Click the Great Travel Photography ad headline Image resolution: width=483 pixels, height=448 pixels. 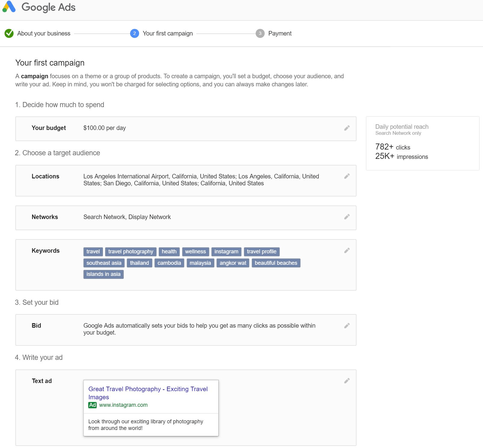pos(148,393)
